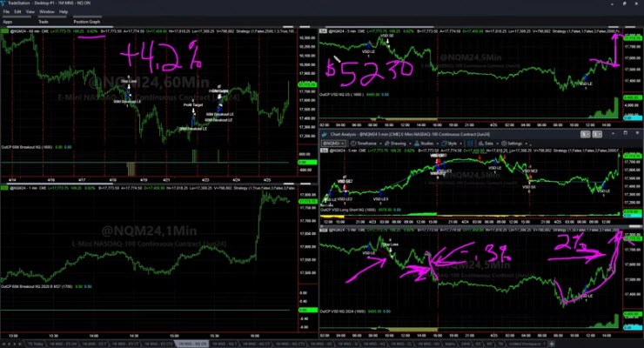Open the Studies dropdown

click(x=426, y=144)
